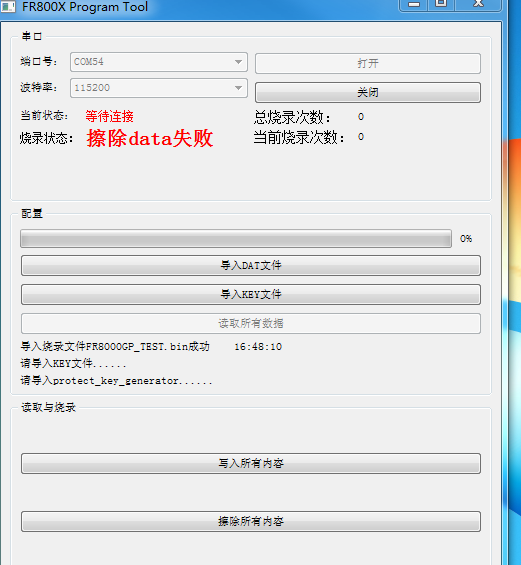Click the 写入所有内容 button
Viewport: 521px width, 565px height.
click(251, 463)
